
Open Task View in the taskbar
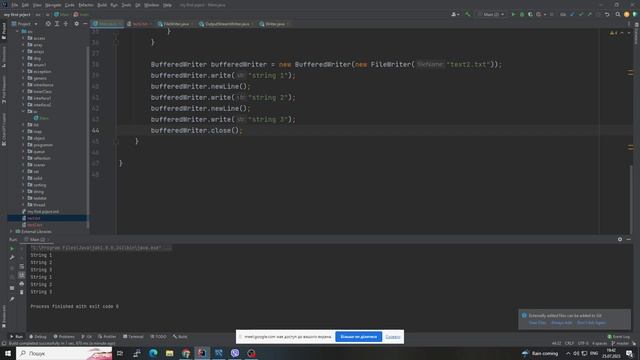point(120,353)
